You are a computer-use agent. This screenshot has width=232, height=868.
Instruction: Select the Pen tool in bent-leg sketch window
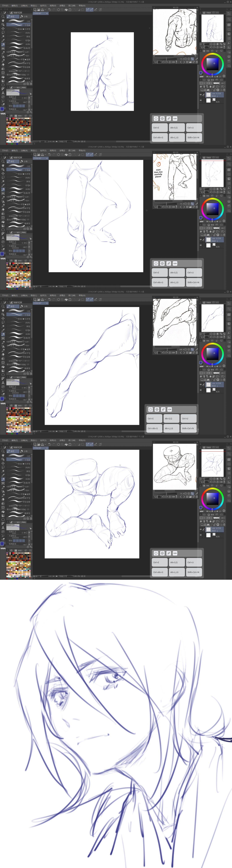click(3, 335)
